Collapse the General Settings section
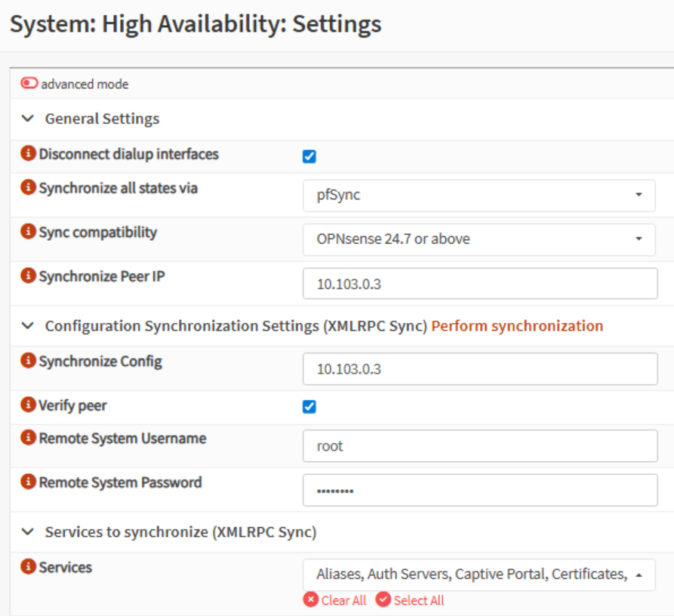674x616 pixels. [28, 119]
